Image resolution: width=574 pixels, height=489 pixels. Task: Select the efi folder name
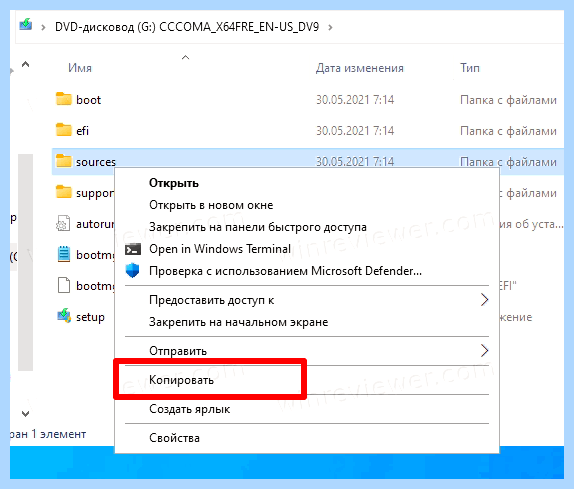click(82, 131)
